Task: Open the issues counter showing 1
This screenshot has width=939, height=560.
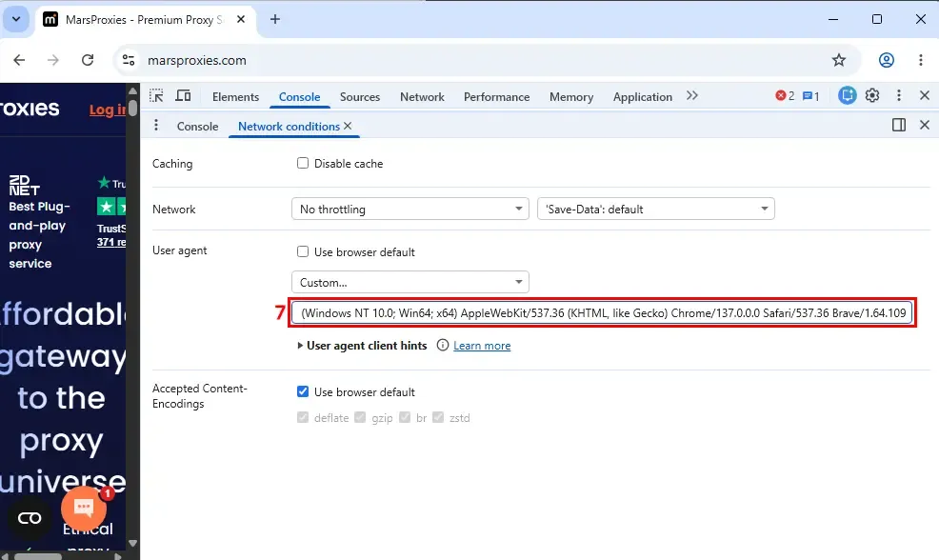Action: 810,96
